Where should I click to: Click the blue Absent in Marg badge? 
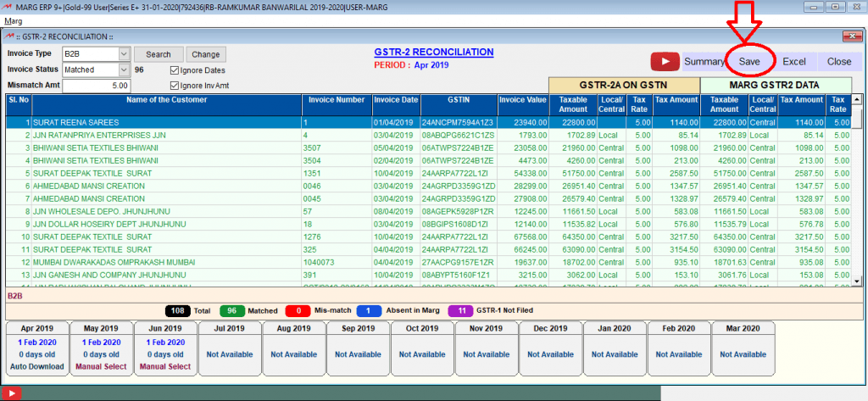coord(370,311)
